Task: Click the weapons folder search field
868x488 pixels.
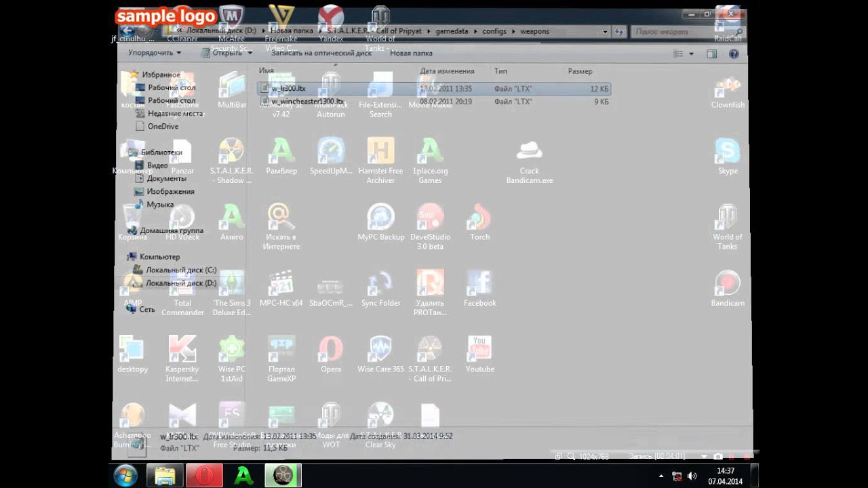Action: click(x=688, y=31)
